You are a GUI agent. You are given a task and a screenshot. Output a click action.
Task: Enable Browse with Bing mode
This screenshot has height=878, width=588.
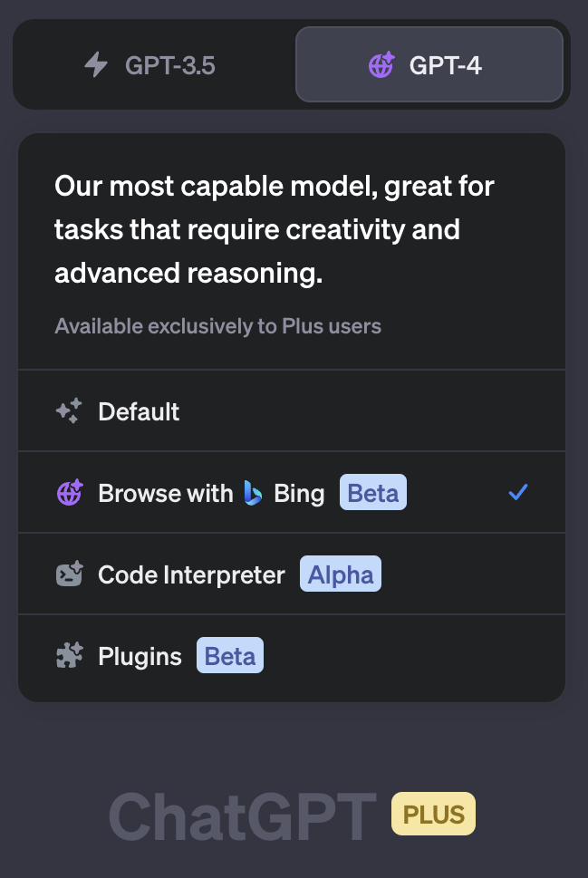coord(208,492)
